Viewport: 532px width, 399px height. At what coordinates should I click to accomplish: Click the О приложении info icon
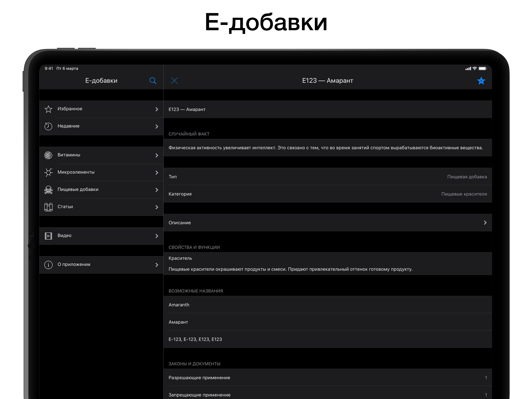[48, 265]
